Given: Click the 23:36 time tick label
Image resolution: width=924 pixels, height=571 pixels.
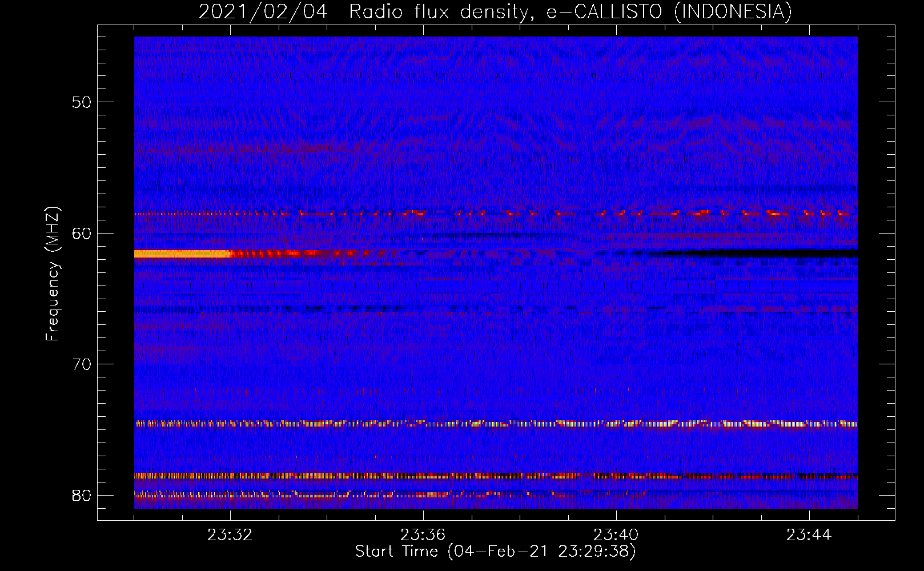Looking at the screenshot, I should (423, 535).
